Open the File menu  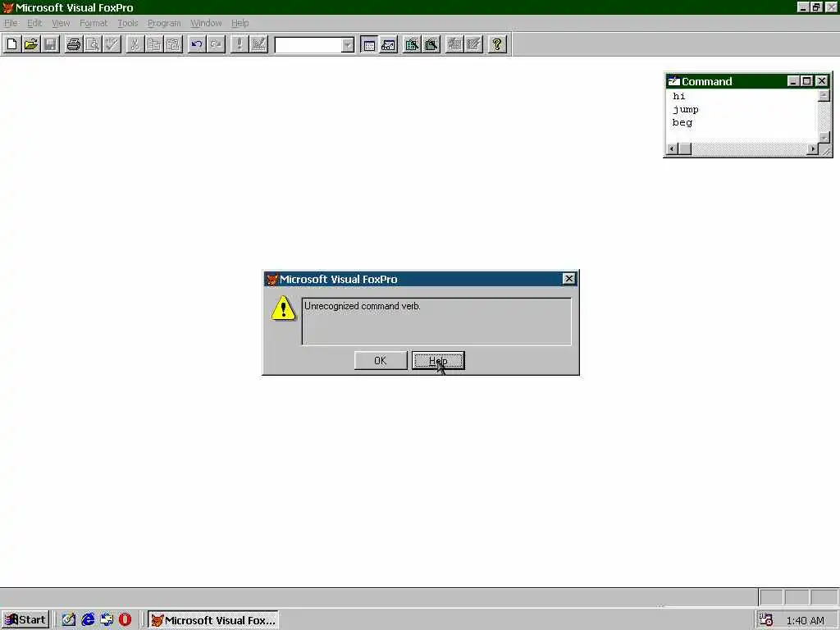11,23
